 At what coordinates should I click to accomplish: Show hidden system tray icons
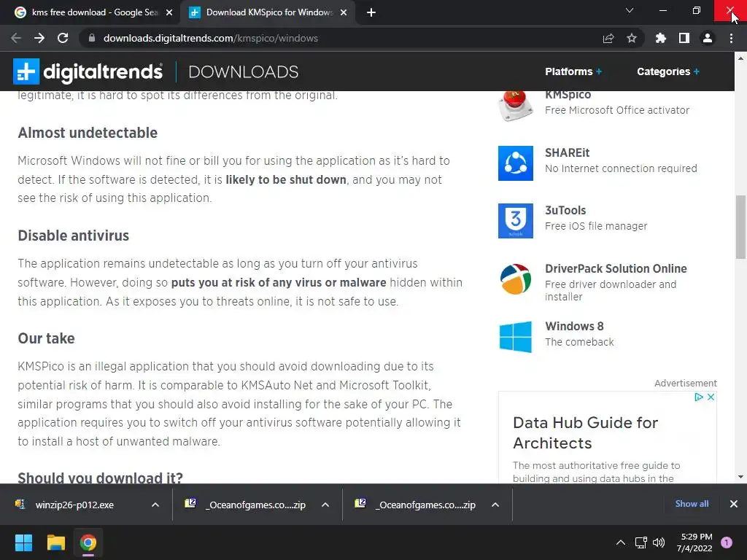pyautogui.click(x=621, y=542)
